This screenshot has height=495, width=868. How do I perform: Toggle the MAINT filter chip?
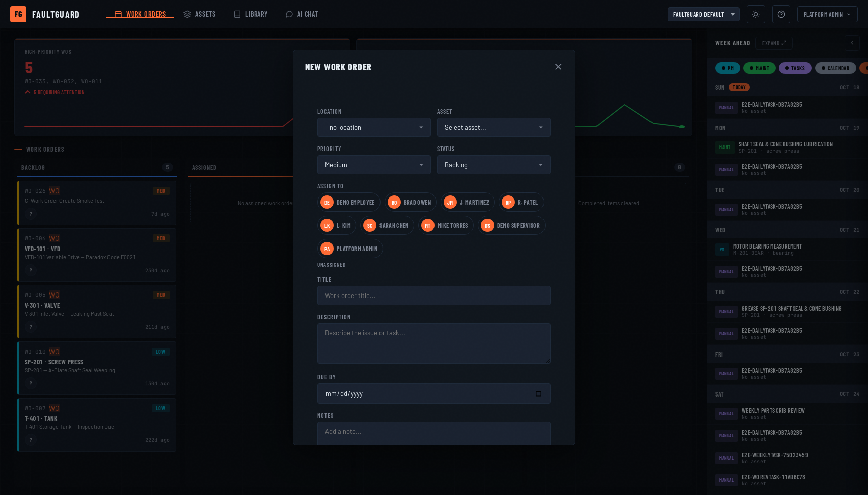point(759,68)
